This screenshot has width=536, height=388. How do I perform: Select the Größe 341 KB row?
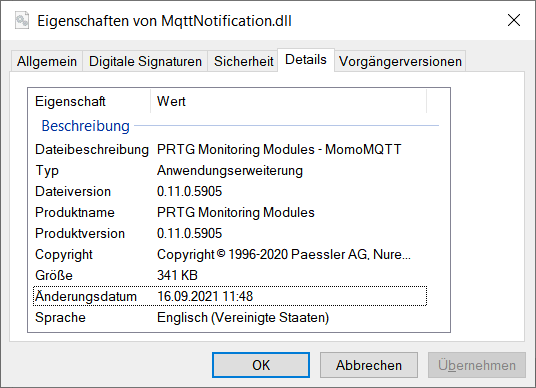click(230, 276)
